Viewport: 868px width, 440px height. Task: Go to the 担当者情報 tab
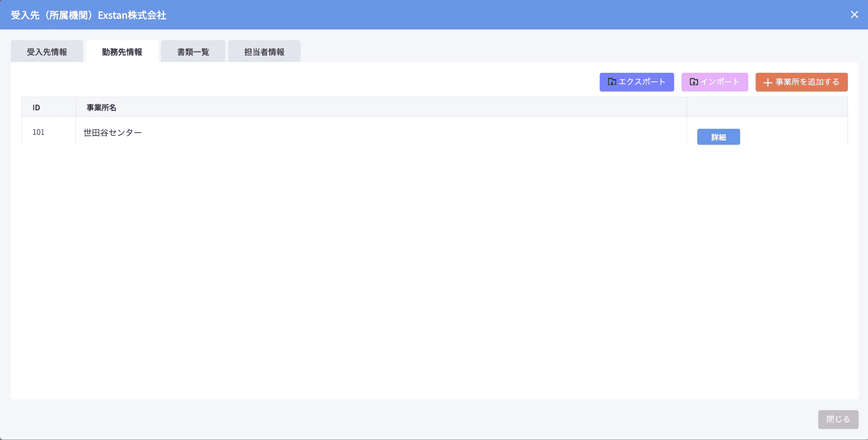(x=264, y=52)
